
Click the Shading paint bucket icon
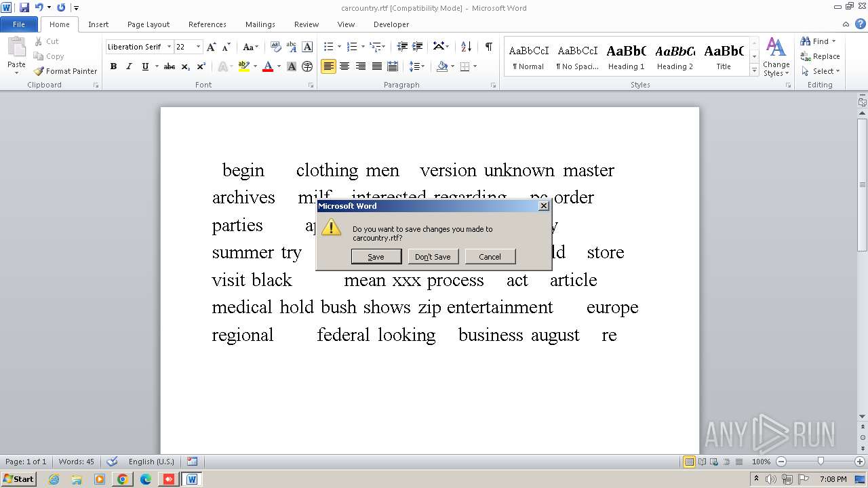coord(442,66)
